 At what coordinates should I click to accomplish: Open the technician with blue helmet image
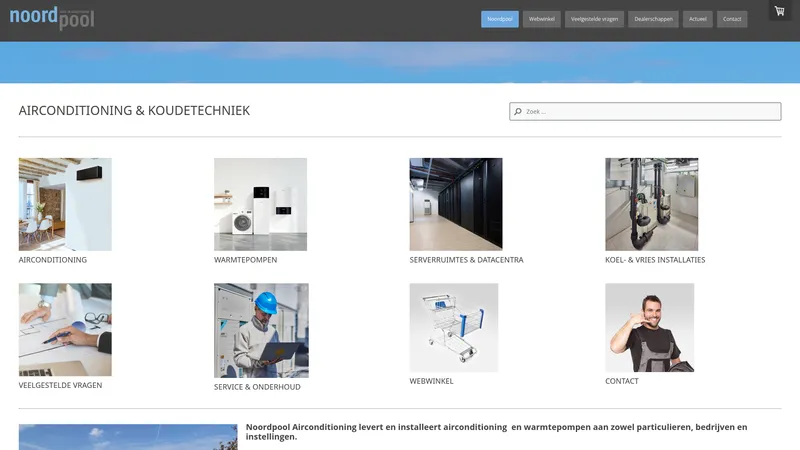(x=261, y=331)
